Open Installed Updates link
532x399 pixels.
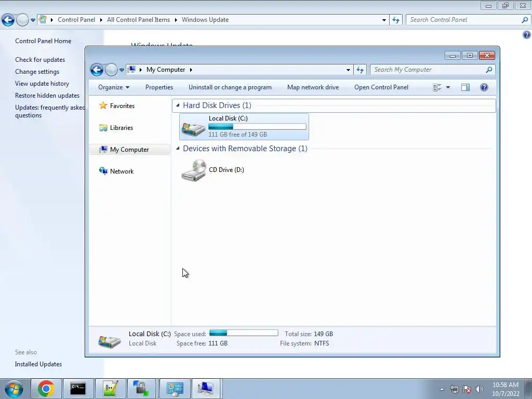pyautogui.click(x=38, y=364)
